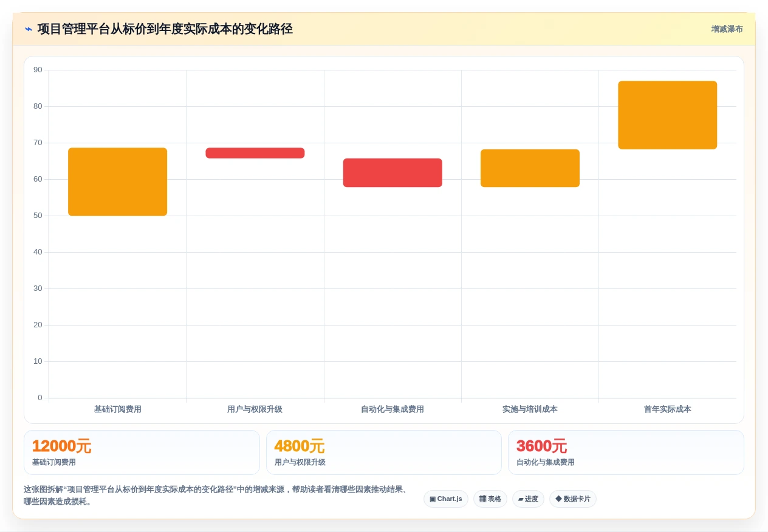Click the 进度 tag chip
This screenshot has width=768, height=532.
[528, 499]
